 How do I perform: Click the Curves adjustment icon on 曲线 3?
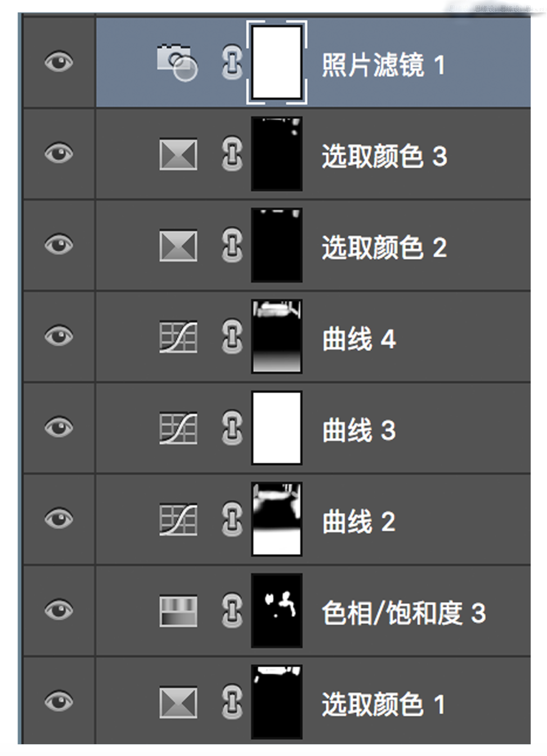pyautogui.click(x=178, y=429)
